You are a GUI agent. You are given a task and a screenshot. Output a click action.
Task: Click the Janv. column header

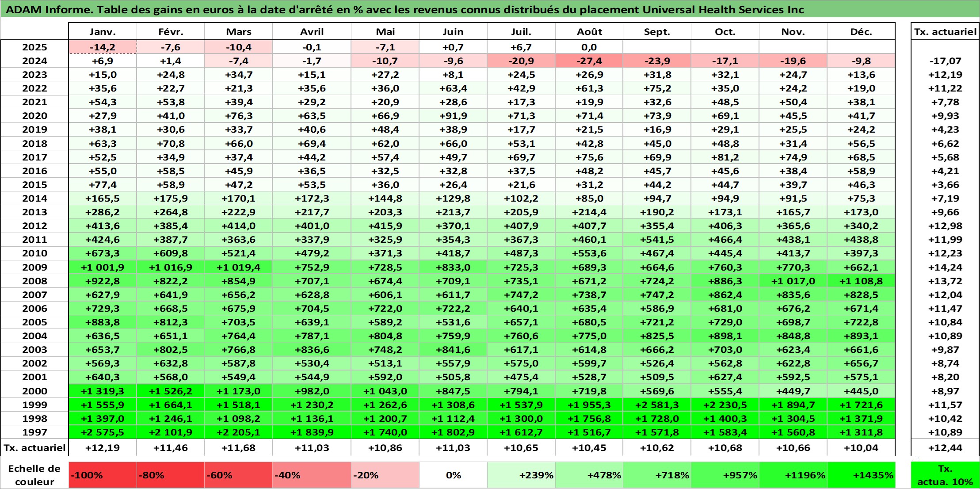tap(103, 31)
